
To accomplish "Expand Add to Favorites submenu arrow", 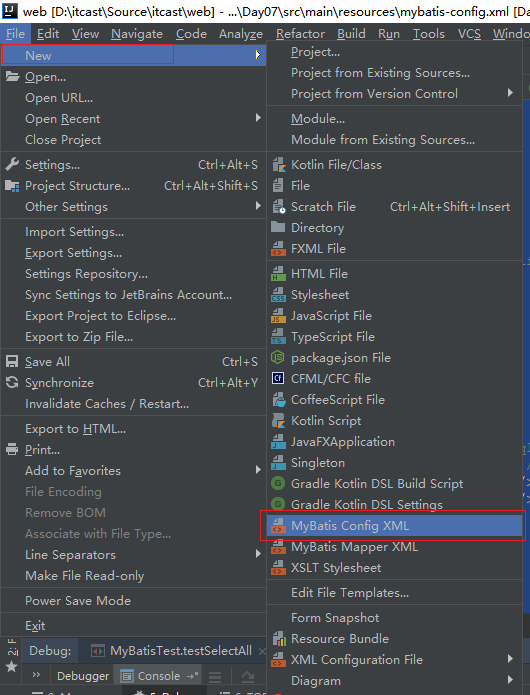I will click(258, 470).
